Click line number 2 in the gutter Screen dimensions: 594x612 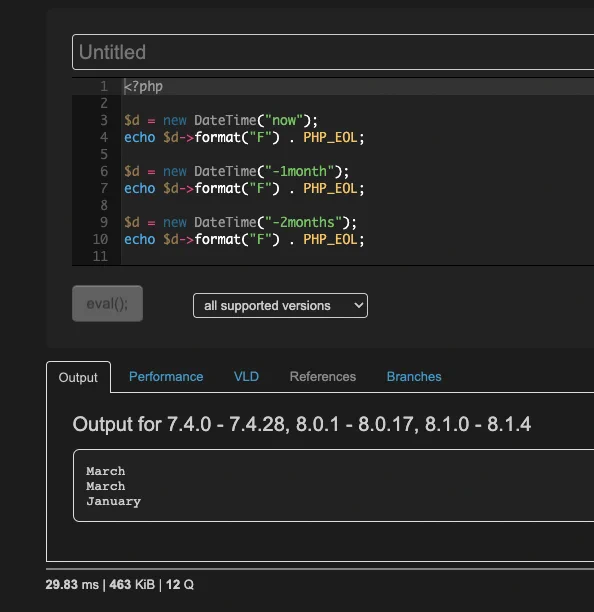[104, 103]
